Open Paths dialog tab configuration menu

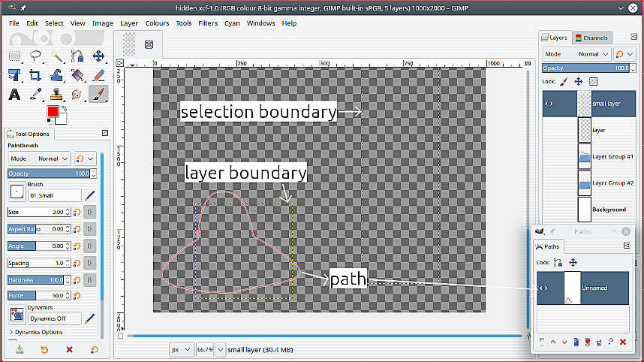pos(627,246)
